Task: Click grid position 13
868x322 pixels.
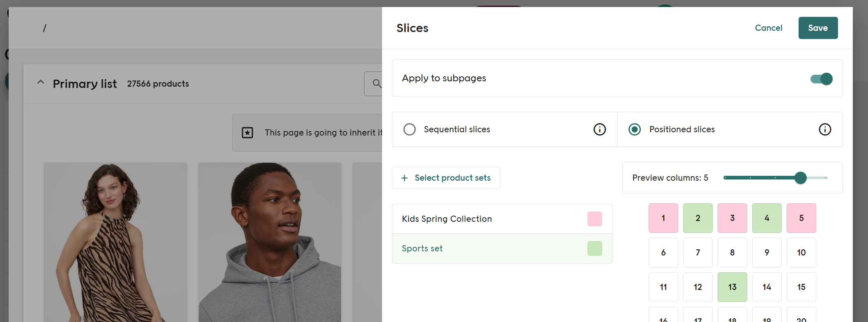Action: pos(732,287)
